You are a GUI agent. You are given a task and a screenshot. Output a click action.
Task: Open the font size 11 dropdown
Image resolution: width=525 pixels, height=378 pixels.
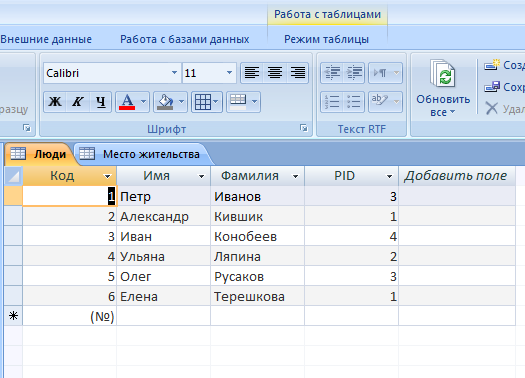229,73
